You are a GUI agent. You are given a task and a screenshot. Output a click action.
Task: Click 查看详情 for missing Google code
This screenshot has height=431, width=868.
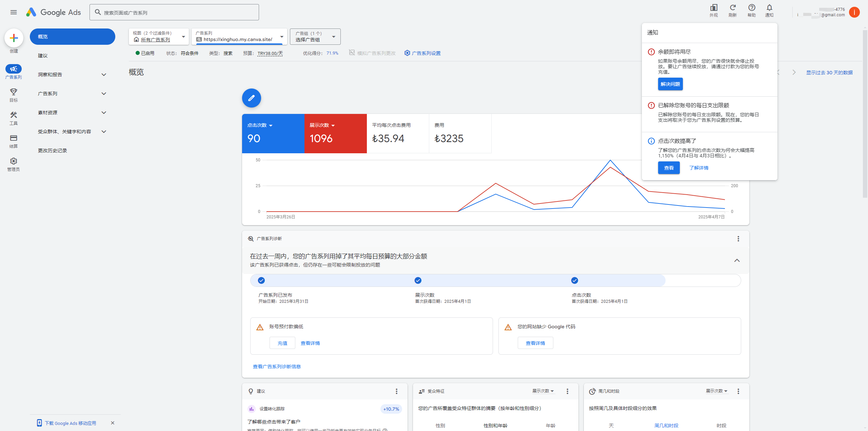pyautogui.click(x=535, y=343)
